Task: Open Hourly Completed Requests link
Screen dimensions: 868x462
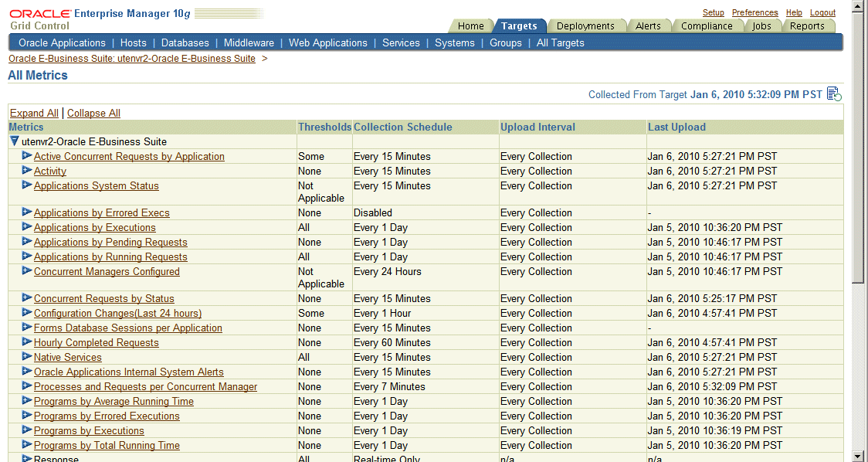Action: pos(97,342)
